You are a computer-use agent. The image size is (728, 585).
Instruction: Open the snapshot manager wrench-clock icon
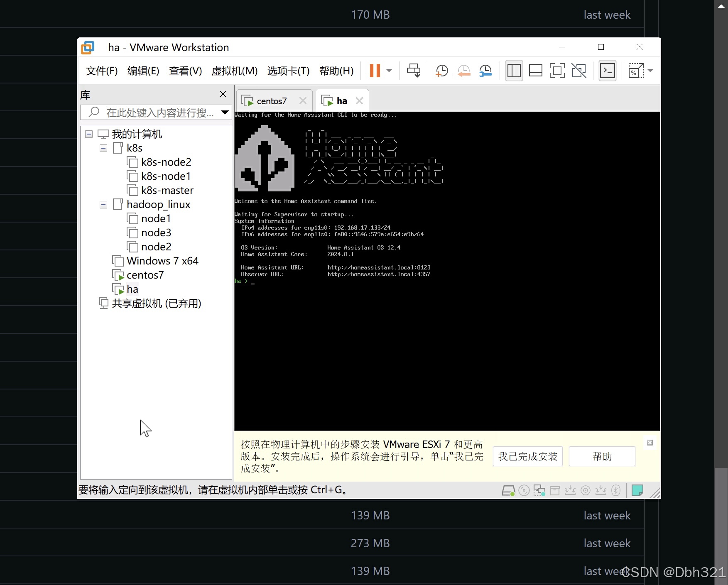(485, 71)
